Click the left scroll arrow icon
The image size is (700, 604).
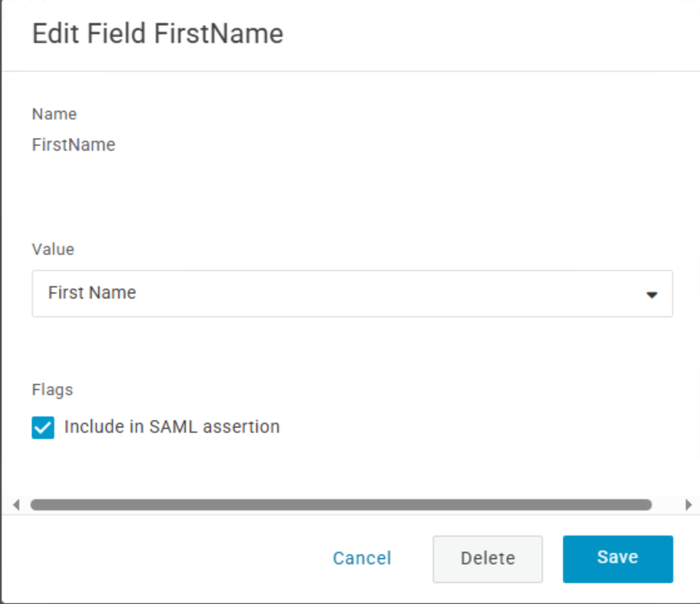(16, 505)
